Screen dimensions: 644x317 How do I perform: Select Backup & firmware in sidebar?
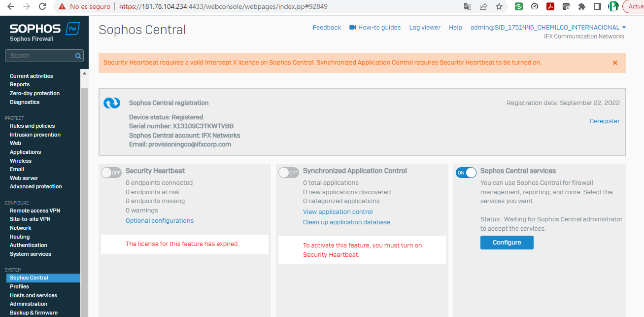pyautogui.click(x=34, y=313)
